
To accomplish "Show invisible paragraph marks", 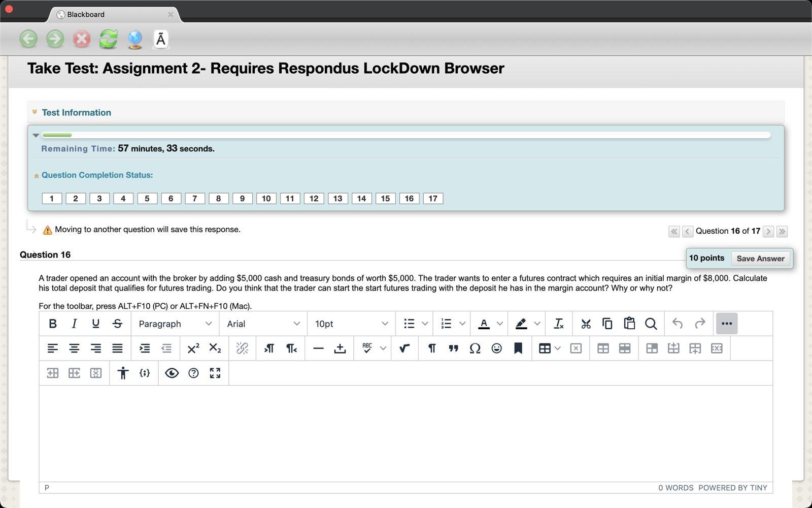I will pyautogui.click(x=431, y=348).
